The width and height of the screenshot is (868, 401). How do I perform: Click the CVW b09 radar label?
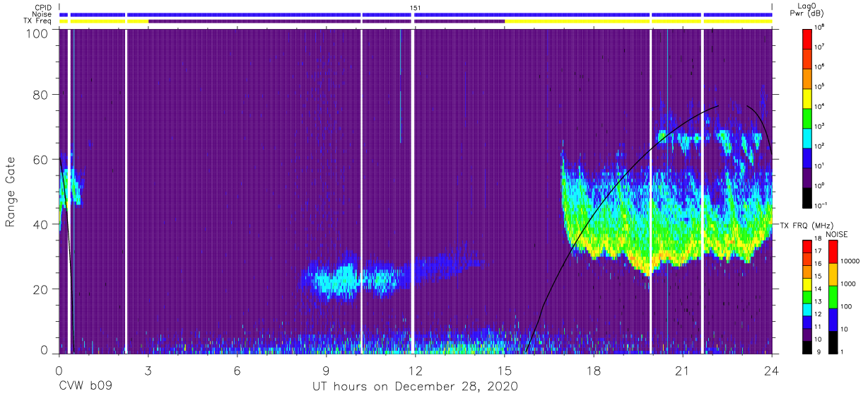(86, 387)
